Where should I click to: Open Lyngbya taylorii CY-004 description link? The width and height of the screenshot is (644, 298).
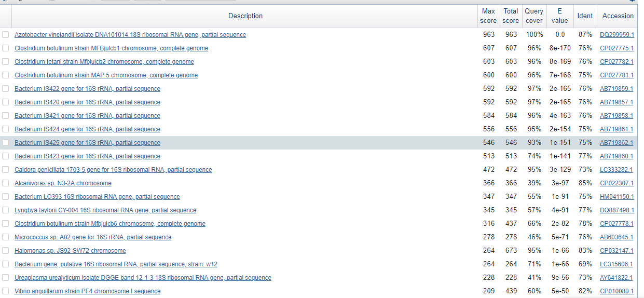click(x=105, y=210)
